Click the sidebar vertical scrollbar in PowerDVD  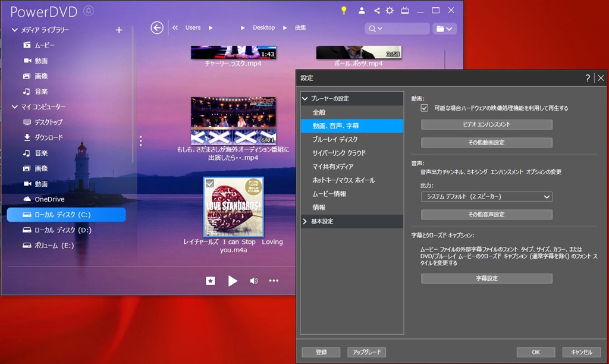pos(133,95)
